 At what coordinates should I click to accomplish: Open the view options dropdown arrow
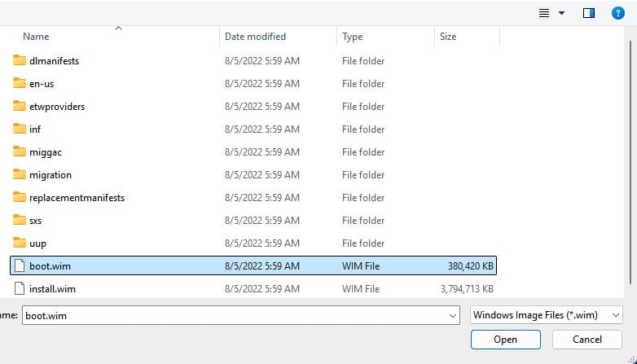[x=561, y=13]
